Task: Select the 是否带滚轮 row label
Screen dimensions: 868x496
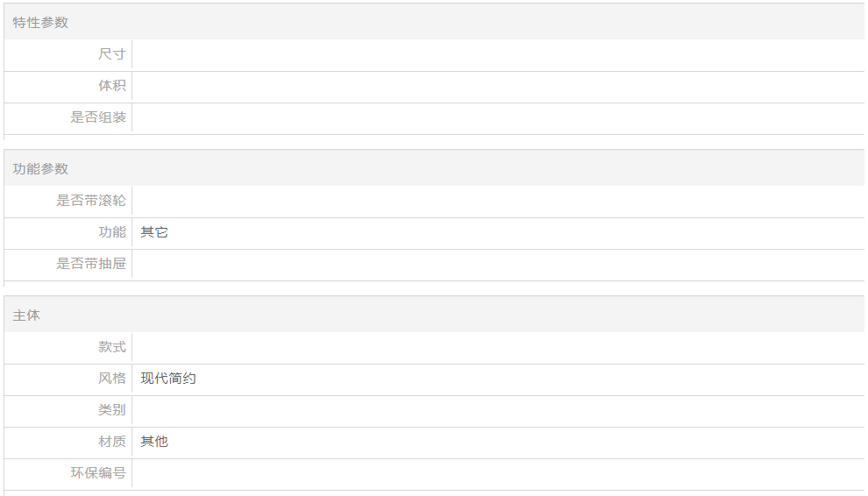Action: [91, 201]
